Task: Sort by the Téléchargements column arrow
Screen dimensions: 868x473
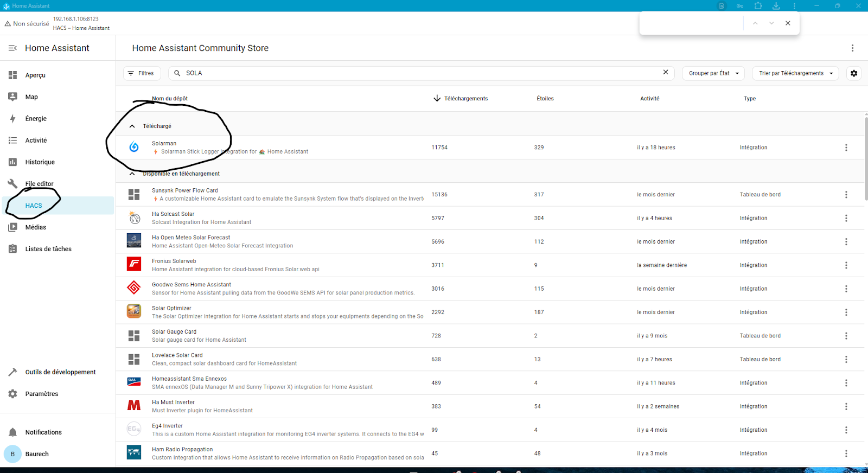Action: coord(437,99)
